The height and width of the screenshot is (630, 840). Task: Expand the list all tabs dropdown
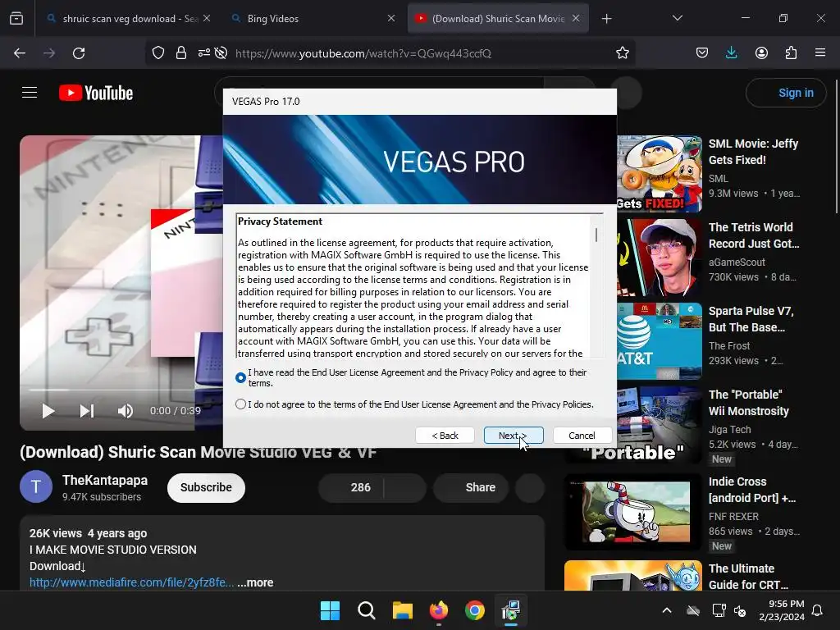point(677,19)
